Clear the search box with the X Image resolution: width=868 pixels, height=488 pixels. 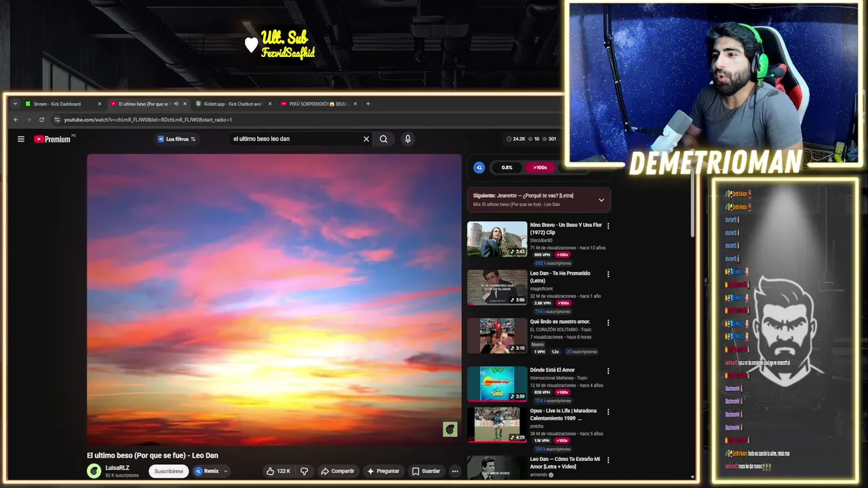[x=366, y=139]
